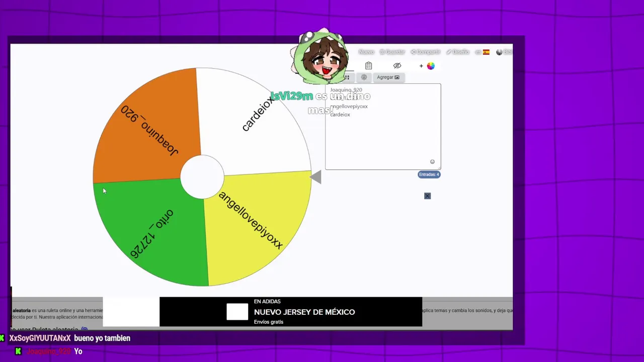Close the ad with the X button
Image resolution: width=644 pixels, height=362 pixels.
[x=427, y=196]
